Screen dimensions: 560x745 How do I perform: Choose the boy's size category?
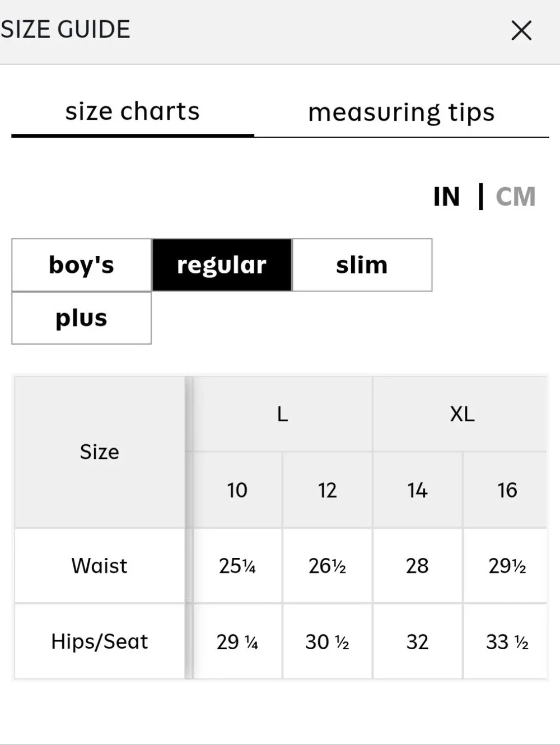[x=82, y=265]
